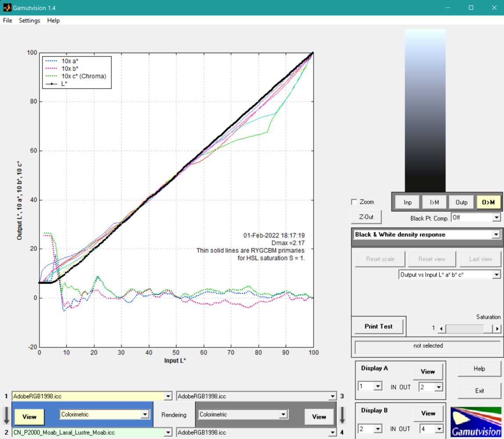Click the Print Test button
504x439 pixels.
click(378, 326)
